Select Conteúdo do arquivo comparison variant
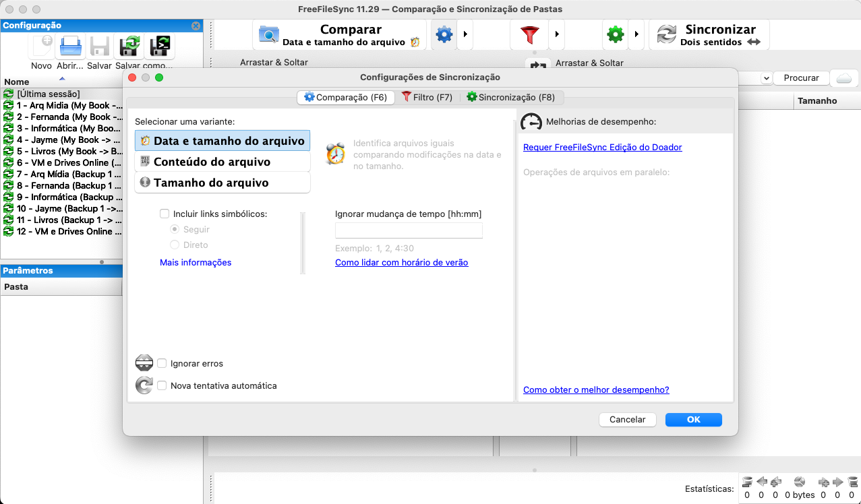861x504 pixels. 212,162
